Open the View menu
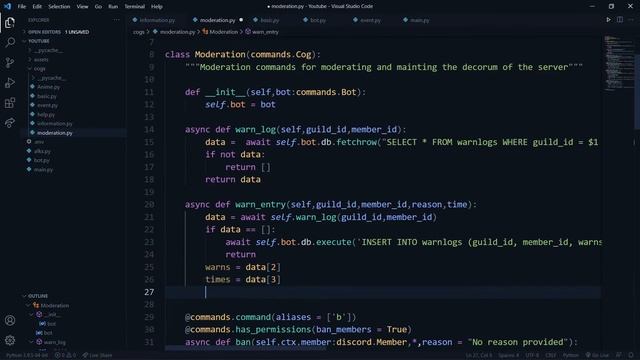Screen dimensions: 640x360 pyautogui.click(x=82, y=7)
